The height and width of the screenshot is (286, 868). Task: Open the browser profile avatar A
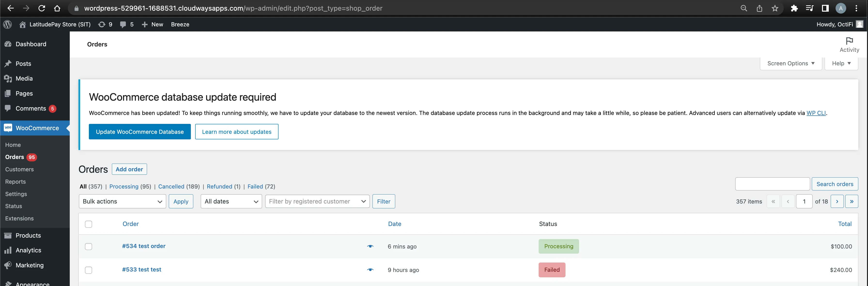click(841, 8)
